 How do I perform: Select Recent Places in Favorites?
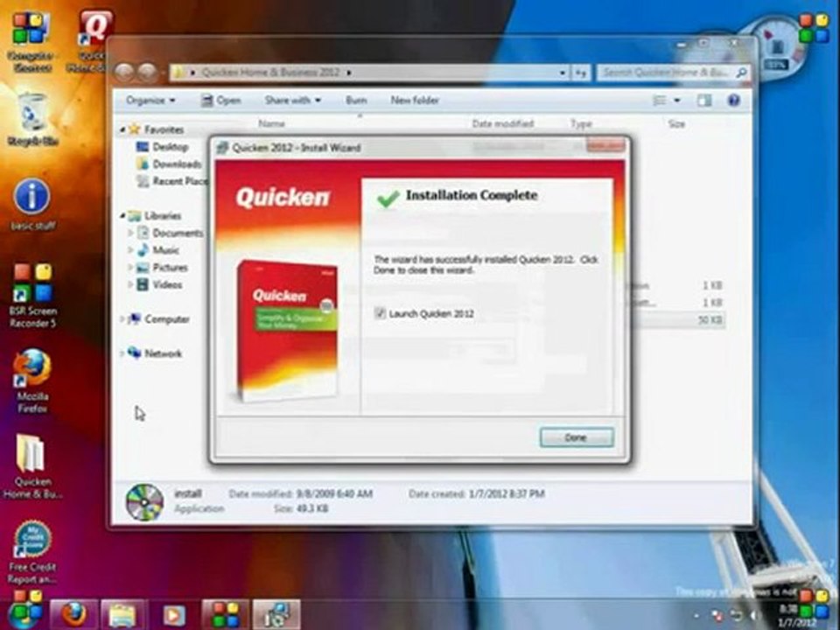click(172, 181)
